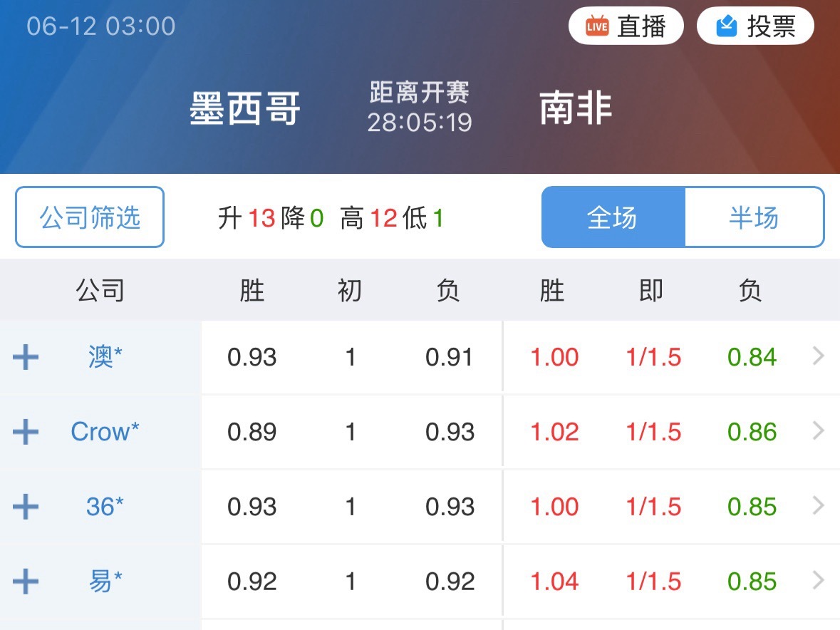The image size is (840, 630).
Task: Click 澳* live handicap 1/1.5
Action: coord(653,357)
